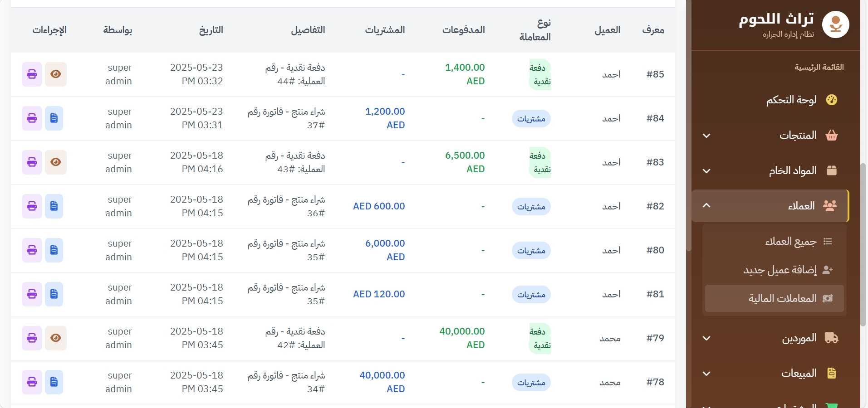Screen dimensions: 868x408
Task: Click the logo avatar icon in the sidebar
Action: coord(835,25)
